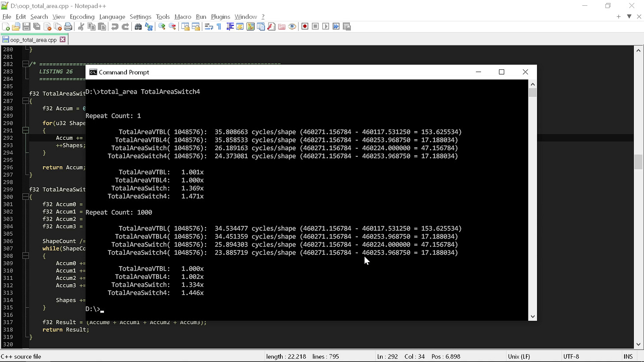
Task: Open the Search menu
Action: tap(39, 16)
